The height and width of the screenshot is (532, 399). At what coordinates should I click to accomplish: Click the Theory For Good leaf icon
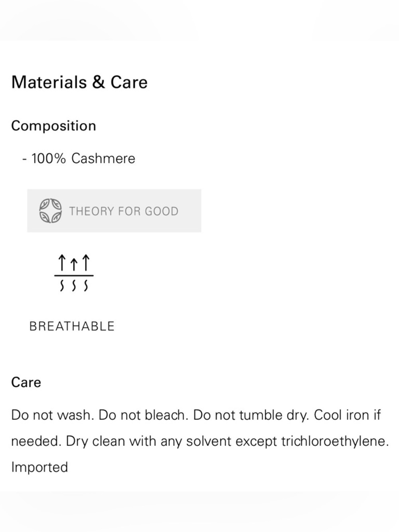(51, 211)
